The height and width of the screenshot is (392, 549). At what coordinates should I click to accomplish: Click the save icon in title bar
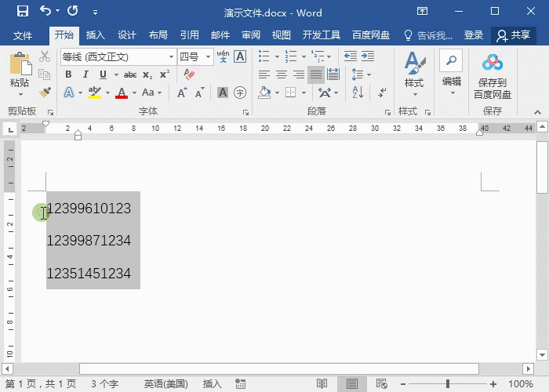(22, 12)
